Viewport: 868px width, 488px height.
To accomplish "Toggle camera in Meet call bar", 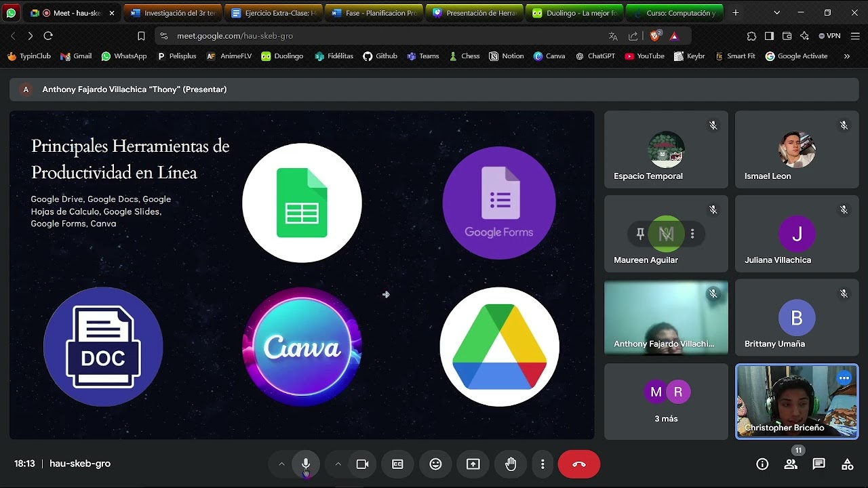I will click(x=363, y=464).
